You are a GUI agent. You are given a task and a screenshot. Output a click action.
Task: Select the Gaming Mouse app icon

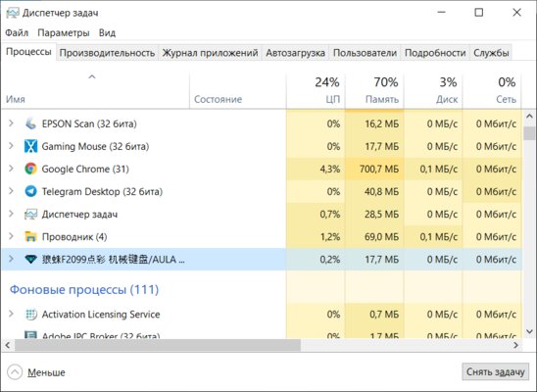pyautogui.click(x=30, y=146)
